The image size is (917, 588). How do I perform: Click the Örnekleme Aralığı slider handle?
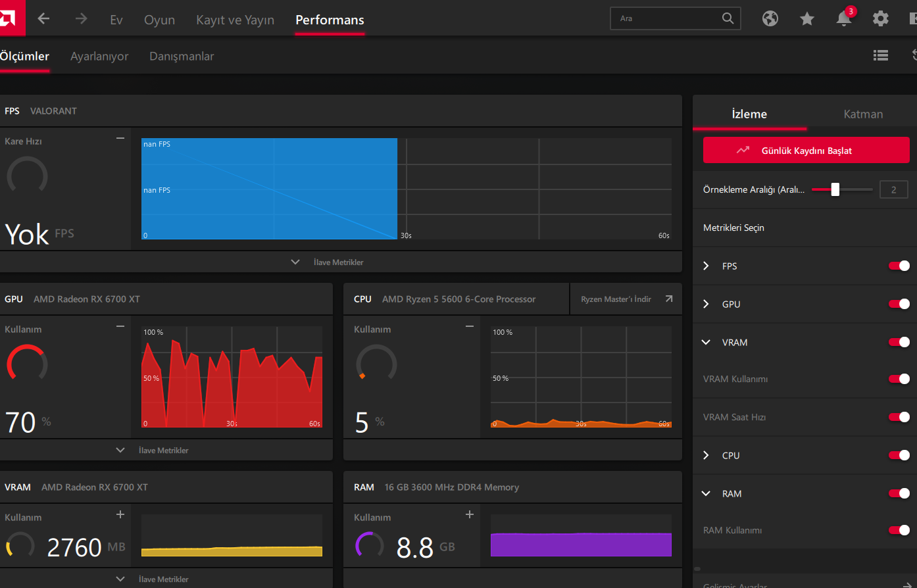[x=835, y=189]
